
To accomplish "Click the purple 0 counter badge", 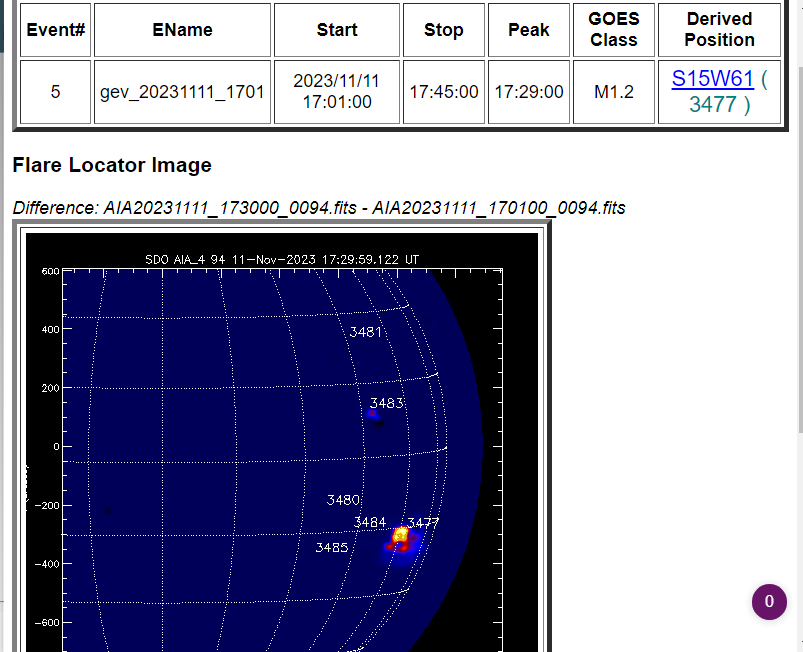I will (x=769, y=602).
